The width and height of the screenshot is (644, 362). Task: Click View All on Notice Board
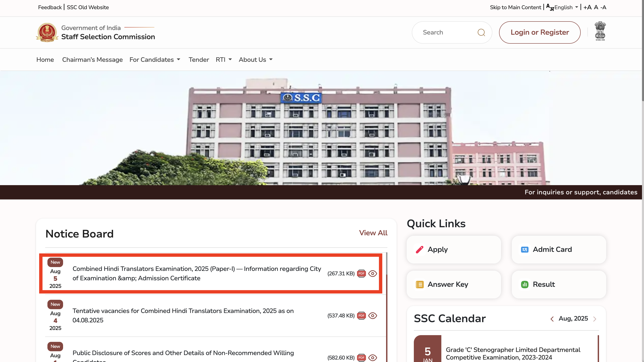click(x=373, y=233)
